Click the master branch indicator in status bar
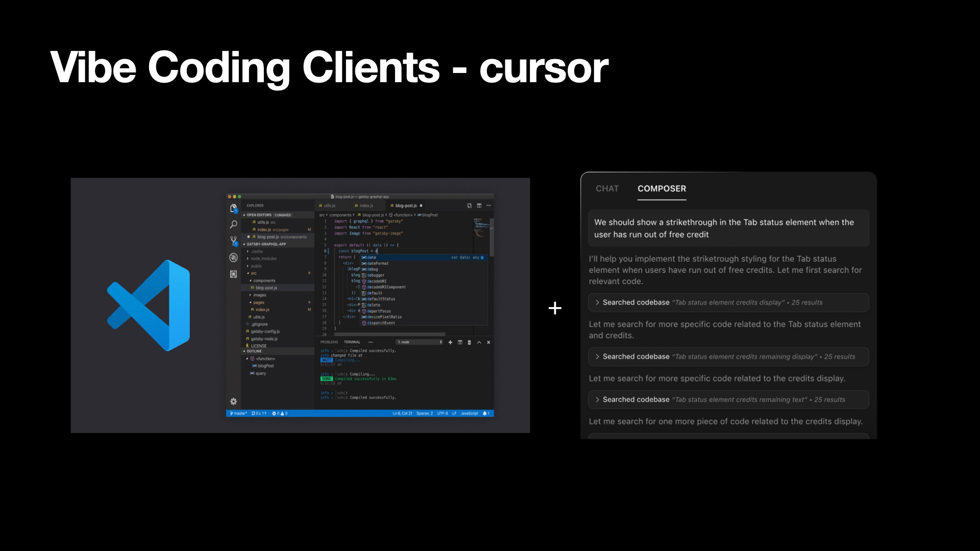 point(238,413)
